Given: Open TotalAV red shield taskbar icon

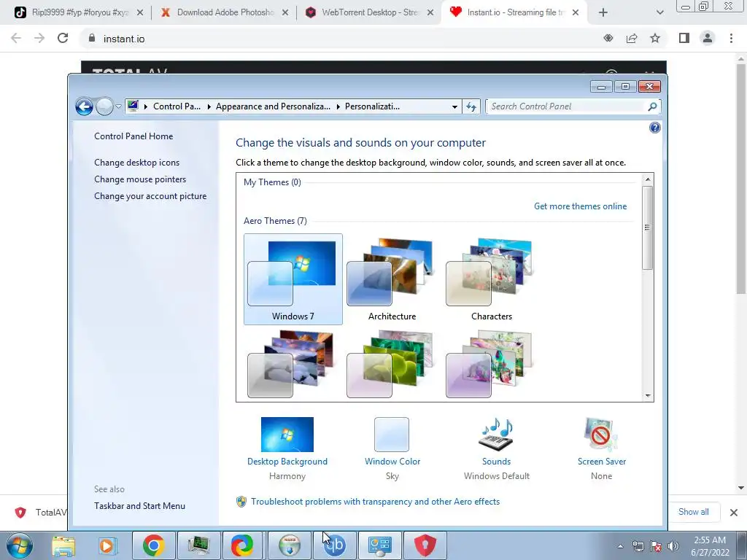Looking at the screenshot, I should [425, 545].
